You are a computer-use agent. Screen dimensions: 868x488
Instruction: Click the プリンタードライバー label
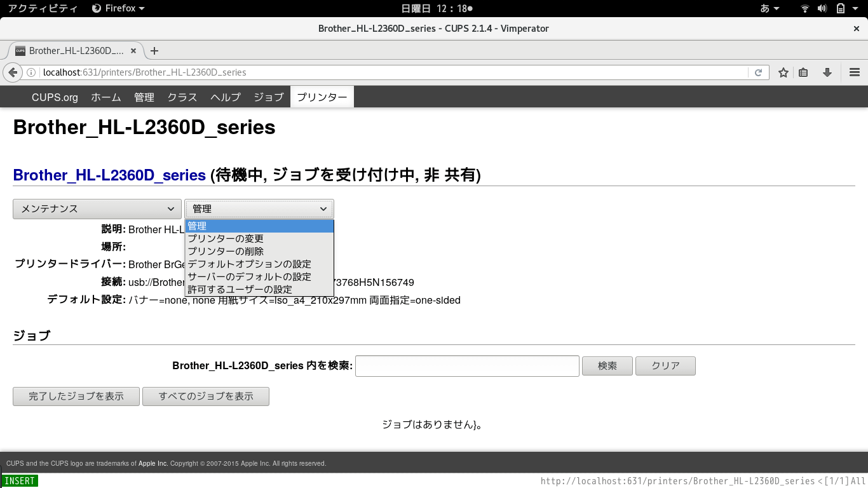pos(70,264)
